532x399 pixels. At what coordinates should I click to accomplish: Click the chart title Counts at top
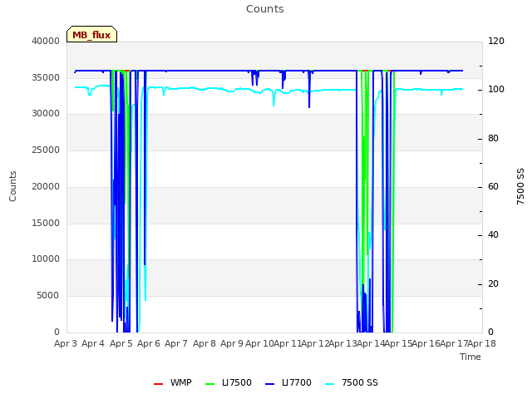pos(265,9)
